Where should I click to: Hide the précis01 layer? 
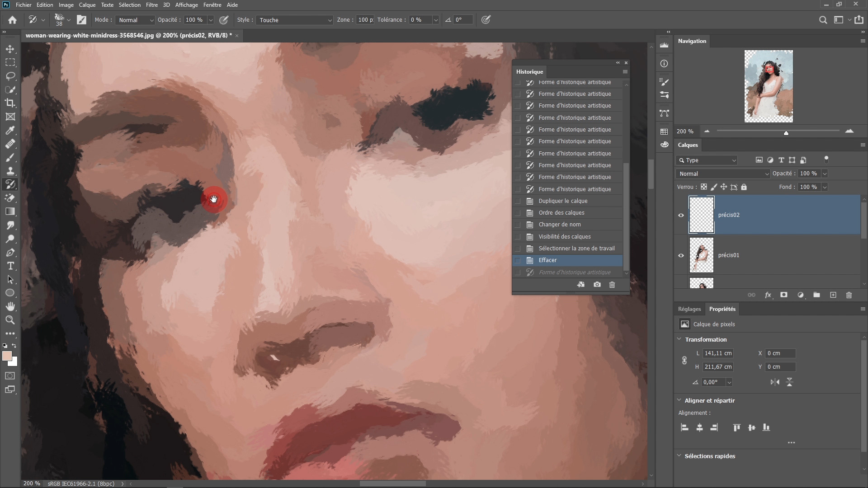[681, 255]
